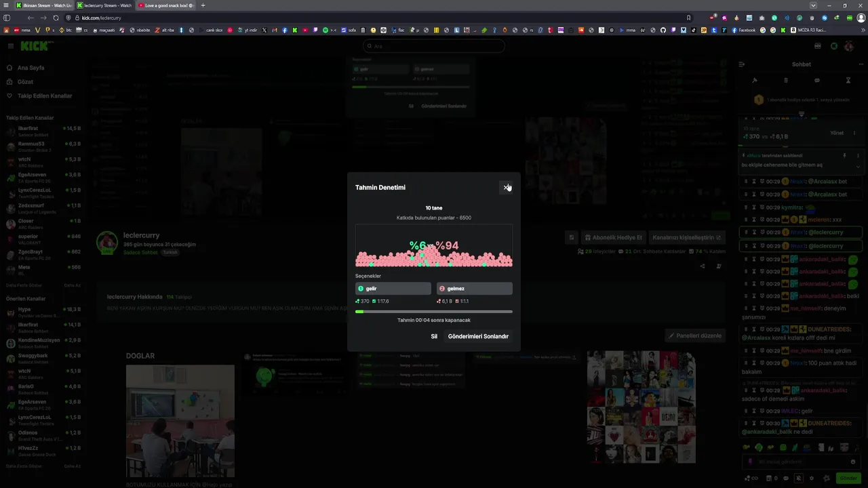The height and width of the screenshot is (488, 868).
Task: Select the gelir prediction option
Action: point(393,288)
